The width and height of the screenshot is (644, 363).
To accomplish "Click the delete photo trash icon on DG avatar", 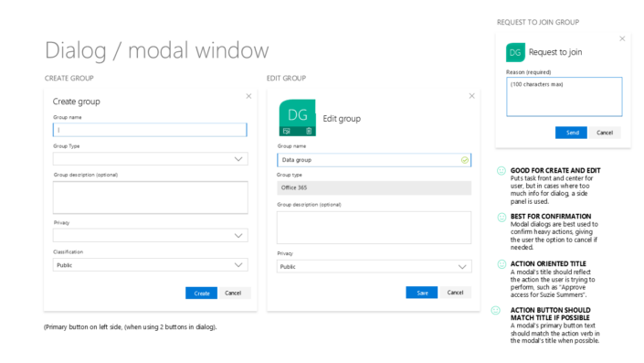I will (309, 131).
